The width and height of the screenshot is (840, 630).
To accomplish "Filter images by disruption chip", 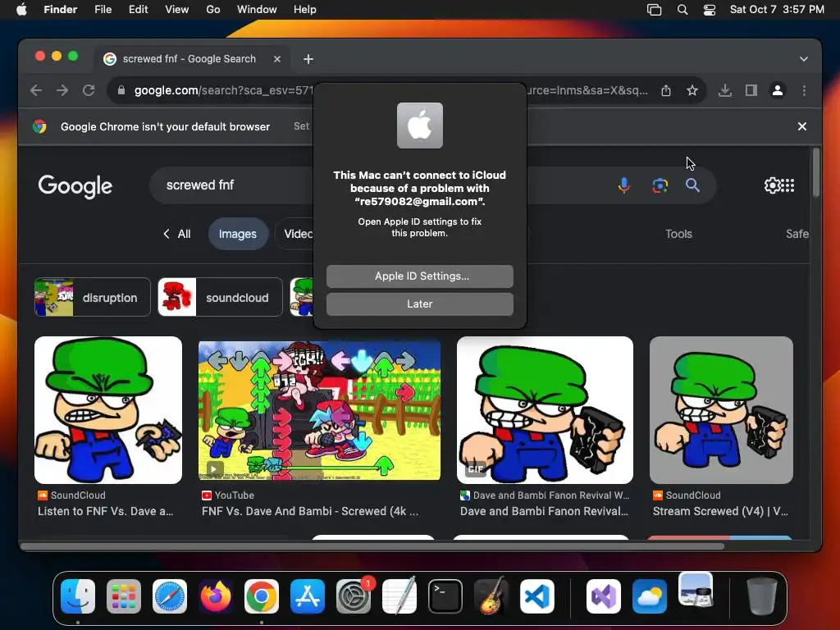I will (x=92, y=297).
